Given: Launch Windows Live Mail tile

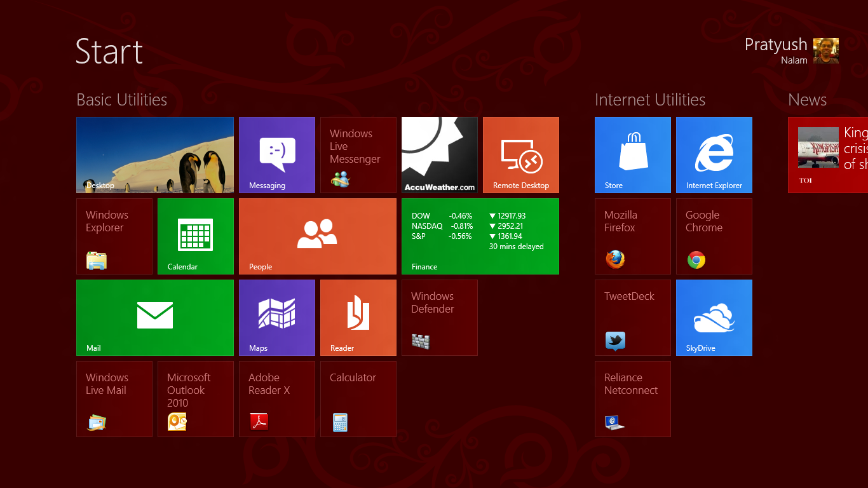Looking at the screenshot, I should tap(114, 399).
